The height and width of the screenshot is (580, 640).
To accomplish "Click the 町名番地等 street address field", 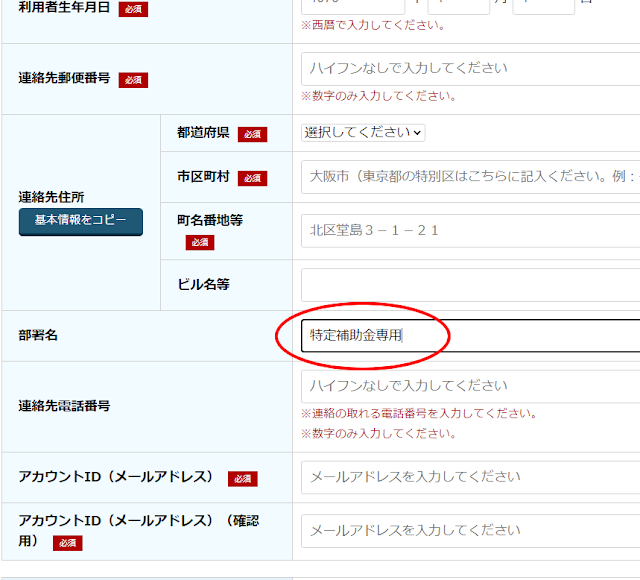I will tap(470, 231).
